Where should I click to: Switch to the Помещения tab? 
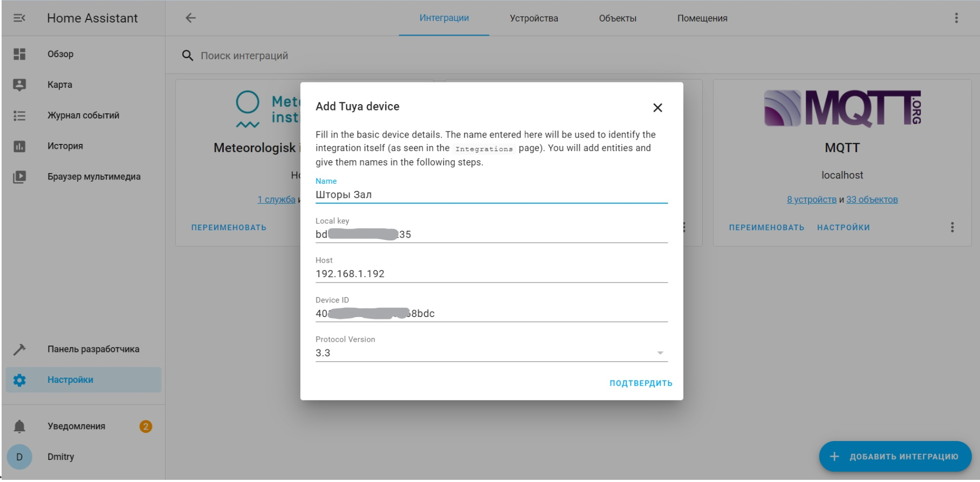(x=702, y=18)
